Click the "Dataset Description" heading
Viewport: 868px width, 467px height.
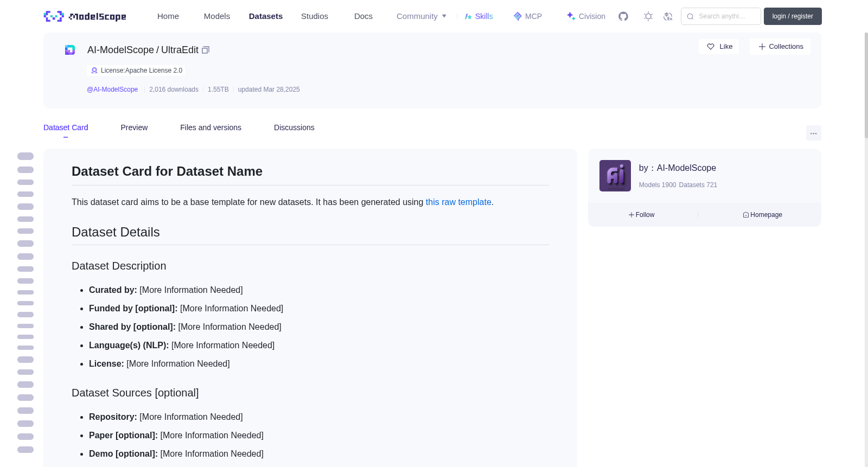pos(119,266)
